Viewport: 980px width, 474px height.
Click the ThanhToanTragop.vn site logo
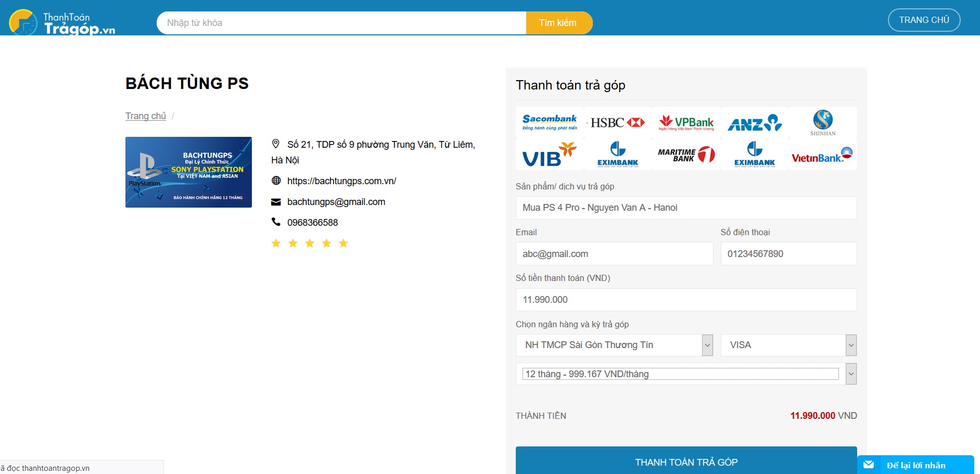(62, 23)
